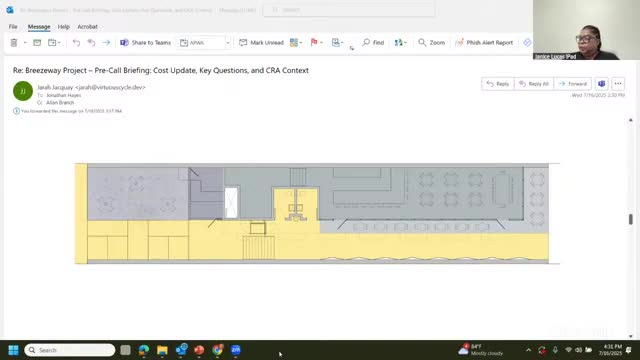Click the Wi-Fi network tray icon
Screen dimensions: 640x360
[x=568, y=350]
